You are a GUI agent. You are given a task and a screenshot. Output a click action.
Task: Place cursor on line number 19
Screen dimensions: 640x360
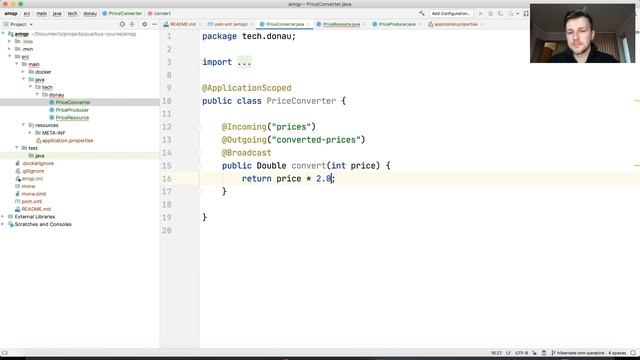(x=167, y=217)
